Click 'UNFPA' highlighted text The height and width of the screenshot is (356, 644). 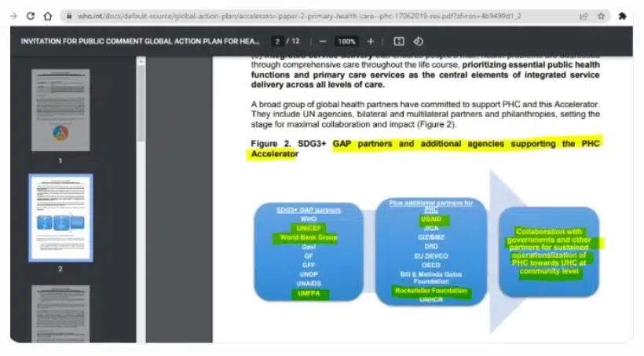(309, 293)
